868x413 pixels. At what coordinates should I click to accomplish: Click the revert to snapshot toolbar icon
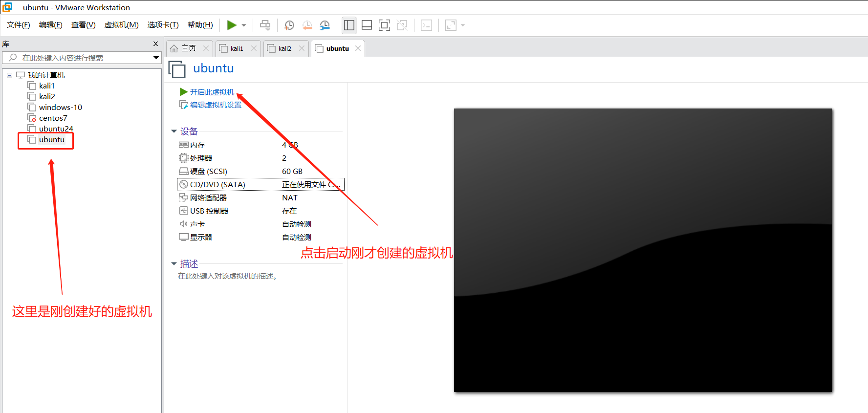point(307,25)
